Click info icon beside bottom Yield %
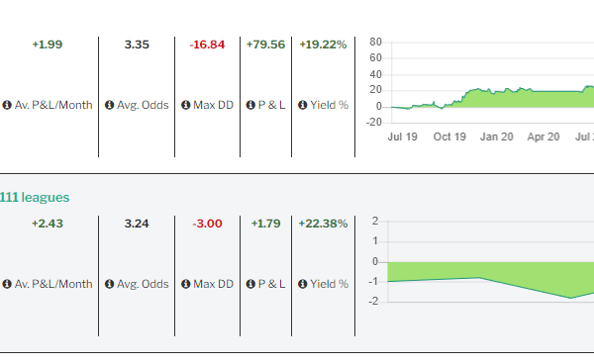Image resolution: width=594 pixels, height=364 pixels. click(x=302, y=284)
